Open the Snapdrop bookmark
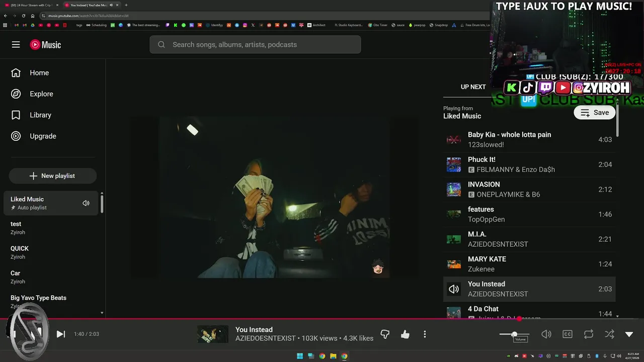 439,25
